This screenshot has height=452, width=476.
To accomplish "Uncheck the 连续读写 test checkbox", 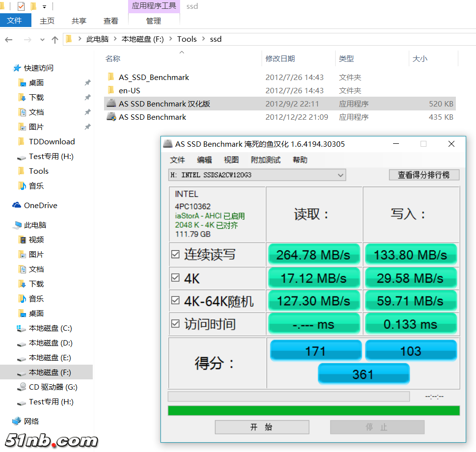I will pos(175,254).
